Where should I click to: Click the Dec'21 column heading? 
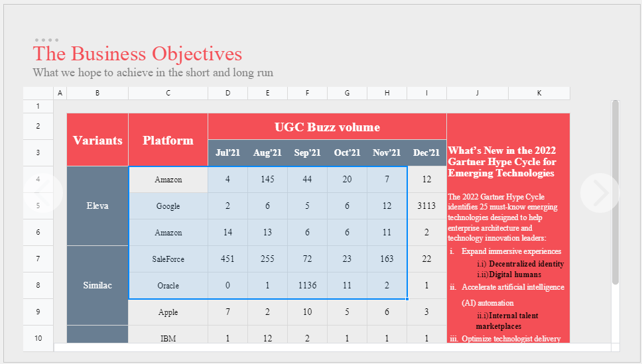point(426,152)
